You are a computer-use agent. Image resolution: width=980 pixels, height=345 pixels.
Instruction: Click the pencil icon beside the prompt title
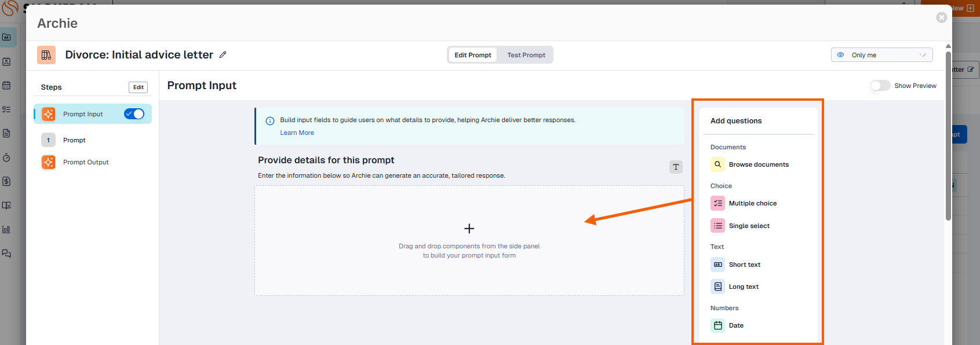click(x=223, y=55)
